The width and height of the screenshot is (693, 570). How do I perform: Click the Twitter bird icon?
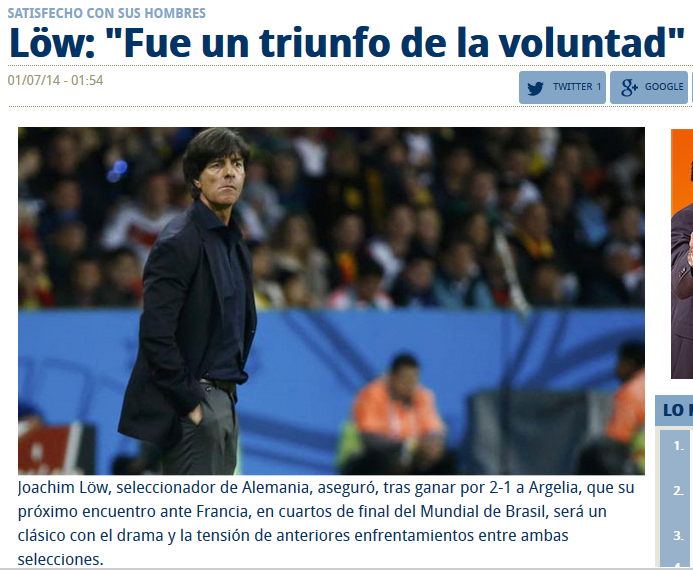535,88
